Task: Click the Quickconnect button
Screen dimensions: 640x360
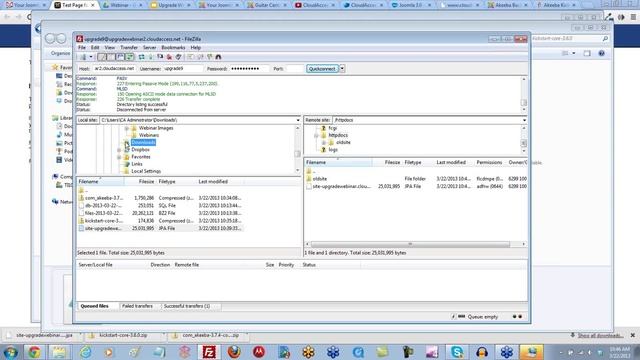Action: click(322, 69)
